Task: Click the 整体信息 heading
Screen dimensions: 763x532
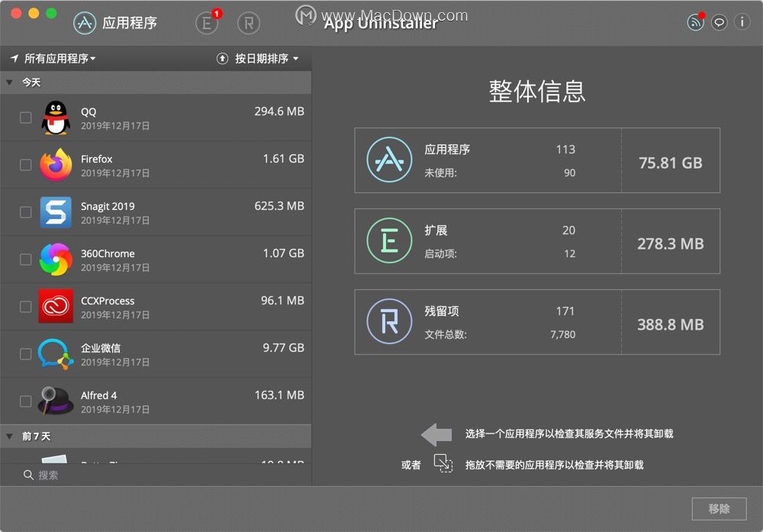Action: (536, 91)
